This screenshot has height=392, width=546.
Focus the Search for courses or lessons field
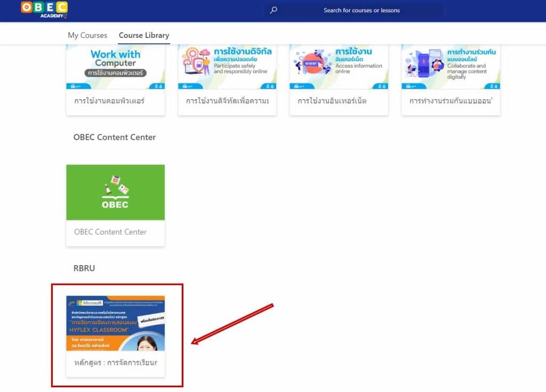click(x=362, y=10)
